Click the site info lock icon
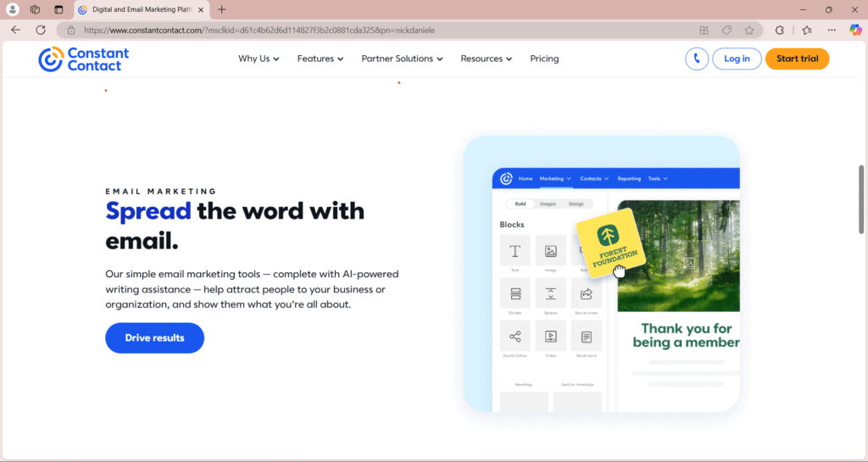Viewport: 868px width, 462px height. tap(71, 31)
